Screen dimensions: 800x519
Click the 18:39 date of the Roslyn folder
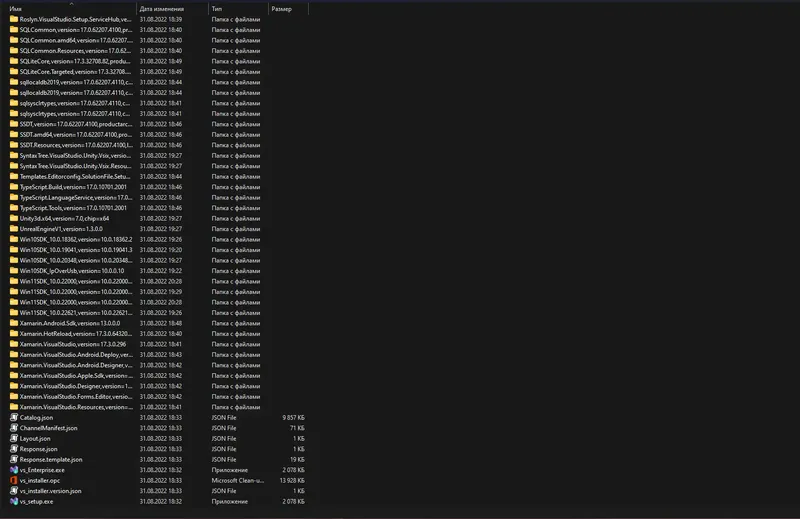click(161, 19)
